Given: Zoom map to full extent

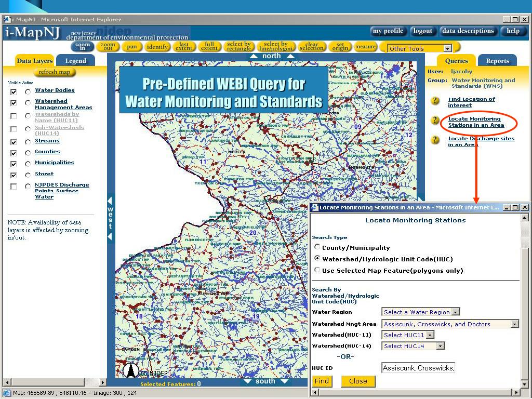Looking at the screenshot, I should point(209,46).
